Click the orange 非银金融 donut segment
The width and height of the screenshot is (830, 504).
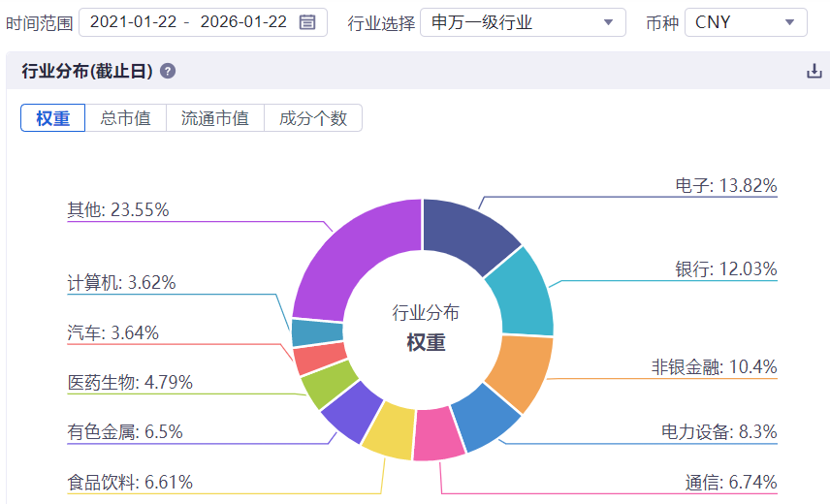pos(522,370)
